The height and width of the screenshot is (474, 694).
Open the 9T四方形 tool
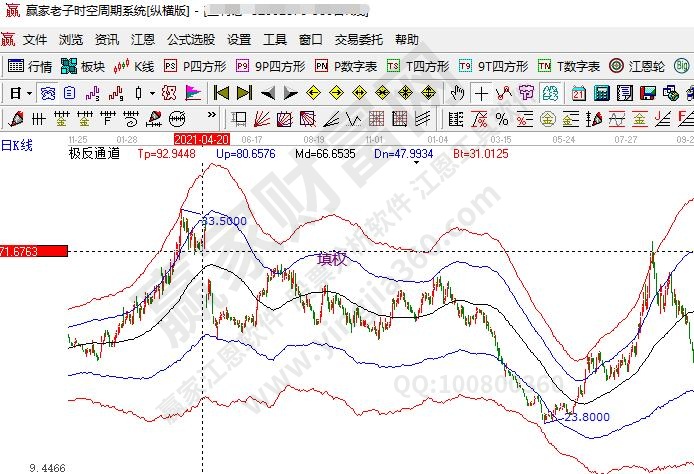[494, 66]
